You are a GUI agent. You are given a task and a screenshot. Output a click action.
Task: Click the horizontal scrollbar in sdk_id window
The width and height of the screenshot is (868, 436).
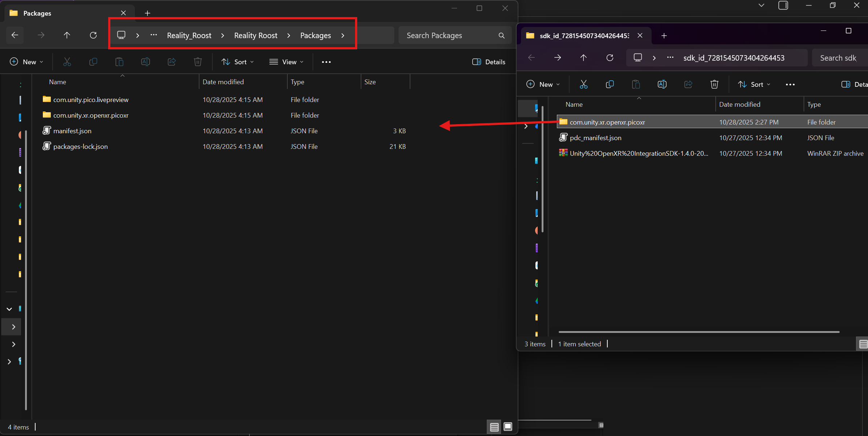[x=699, y=332]
